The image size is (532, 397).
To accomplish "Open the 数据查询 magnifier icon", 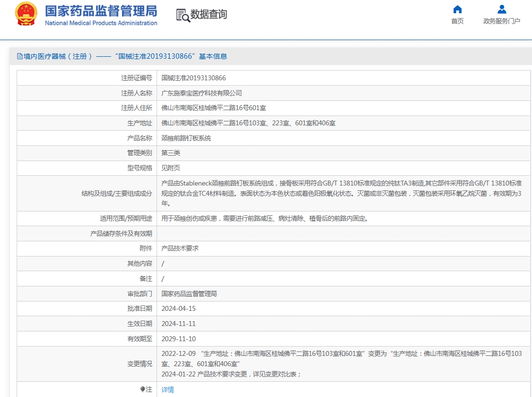I will [x=183, y=15].
